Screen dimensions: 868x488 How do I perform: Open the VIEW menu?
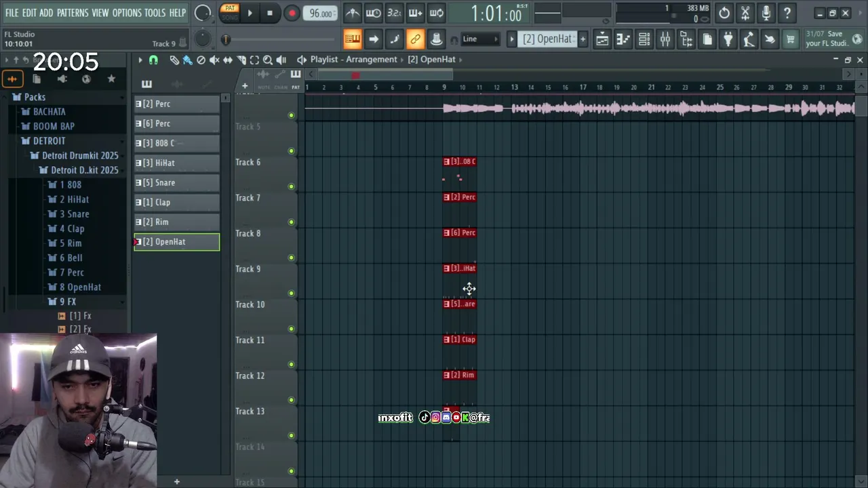click(100, 13)
